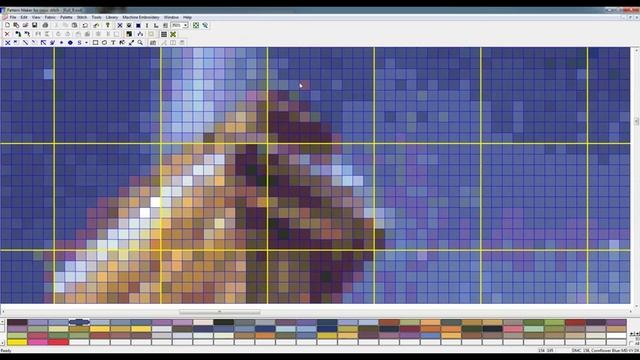The height and width of the screenshot is (360, 640).
Task: Open the Edit menu
Action: point(24,18)
